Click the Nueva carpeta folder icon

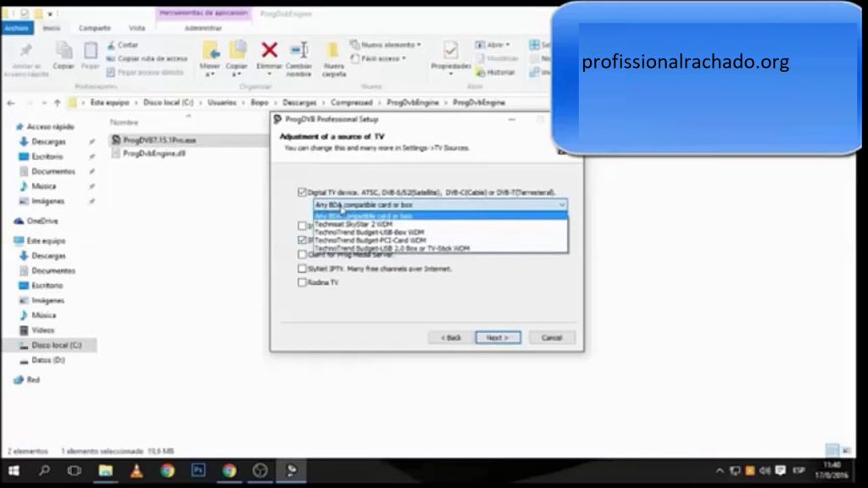tap(333, 50)
